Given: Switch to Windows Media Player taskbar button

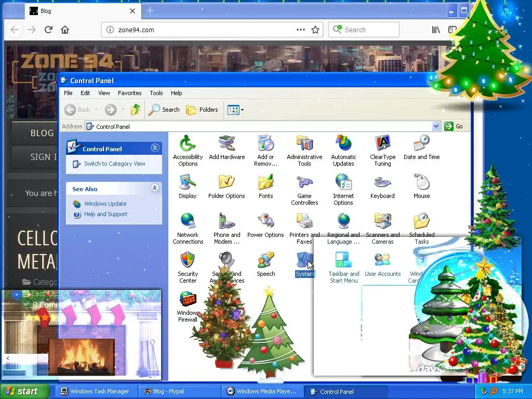Looking at the screenshot, I should 262,391.
